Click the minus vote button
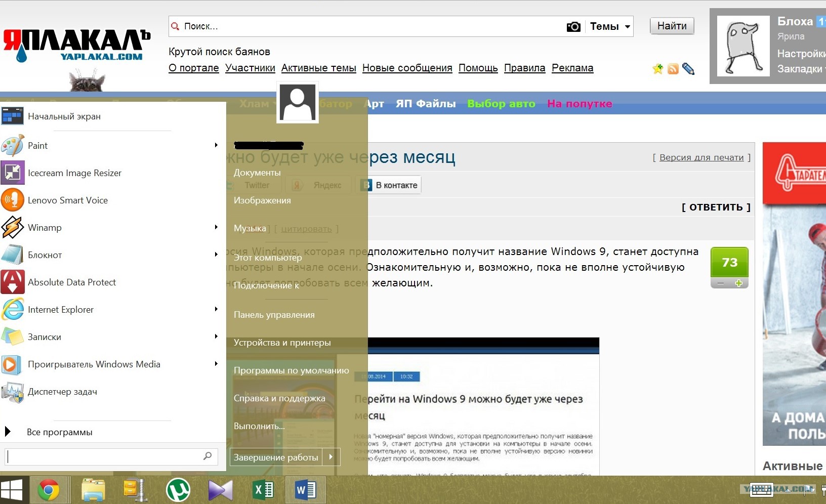Image resolution: width=826 pixels, height=504 pixels. [721, 283]
